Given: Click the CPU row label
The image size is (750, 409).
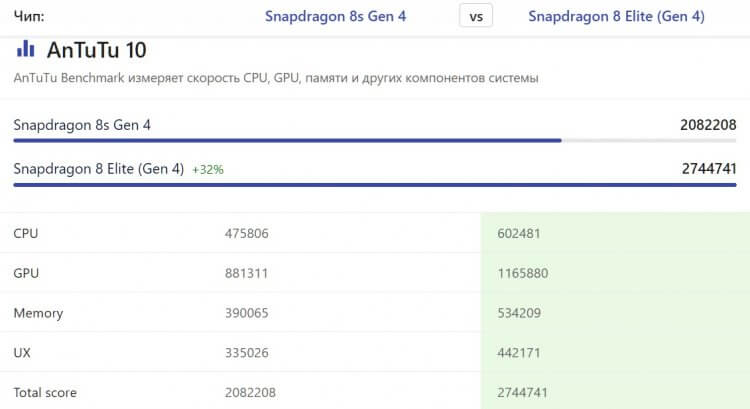Looking at the screenshot, I should [26, 233].
